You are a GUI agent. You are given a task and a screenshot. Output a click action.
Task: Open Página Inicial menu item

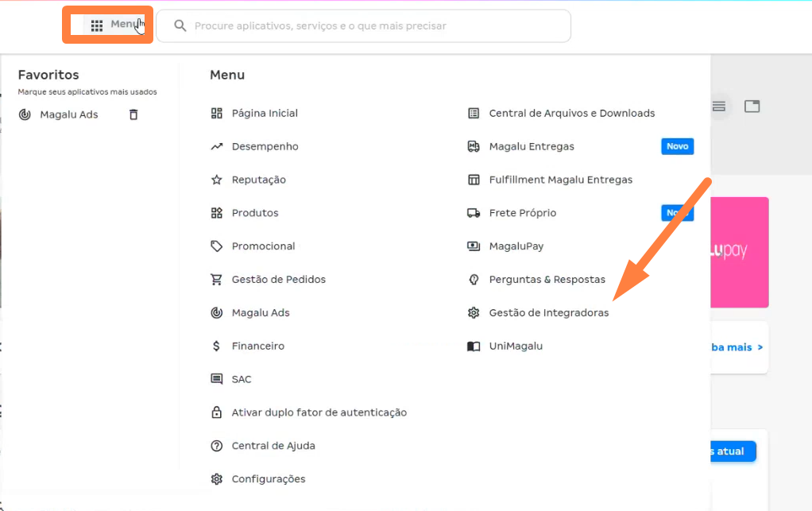265,114
